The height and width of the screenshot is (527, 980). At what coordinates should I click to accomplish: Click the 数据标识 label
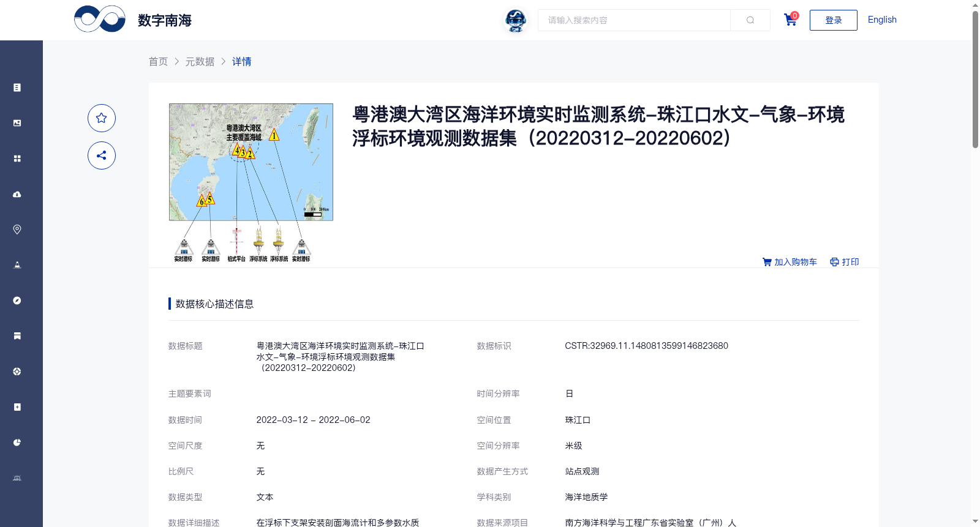494,346
